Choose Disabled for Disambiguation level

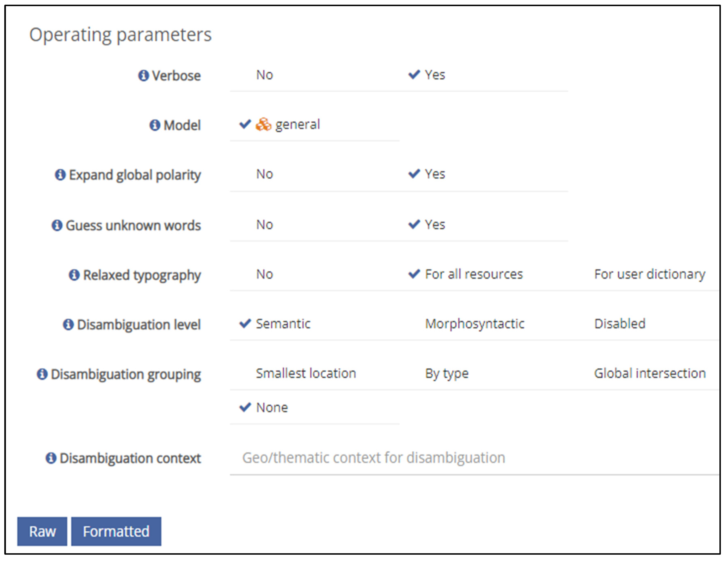pos(620,324)
